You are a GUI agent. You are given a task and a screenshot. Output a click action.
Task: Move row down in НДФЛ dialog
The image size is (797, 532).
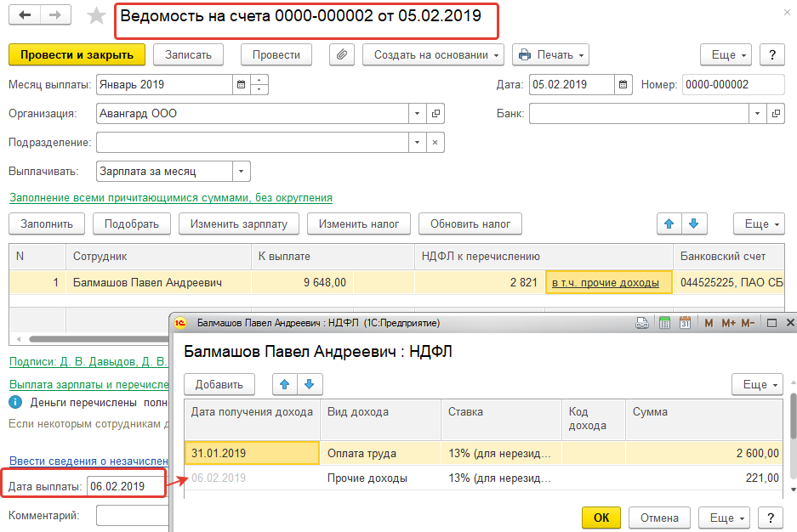[x=309, y=384]
